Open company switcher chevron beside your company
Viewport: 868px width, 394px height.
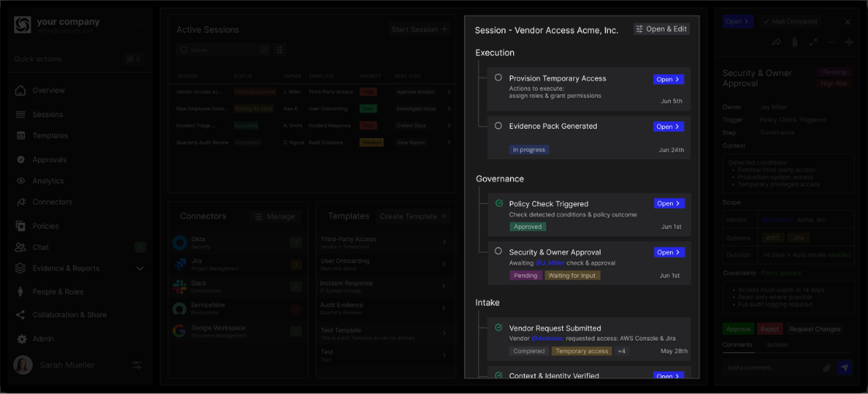coord(139,22)
